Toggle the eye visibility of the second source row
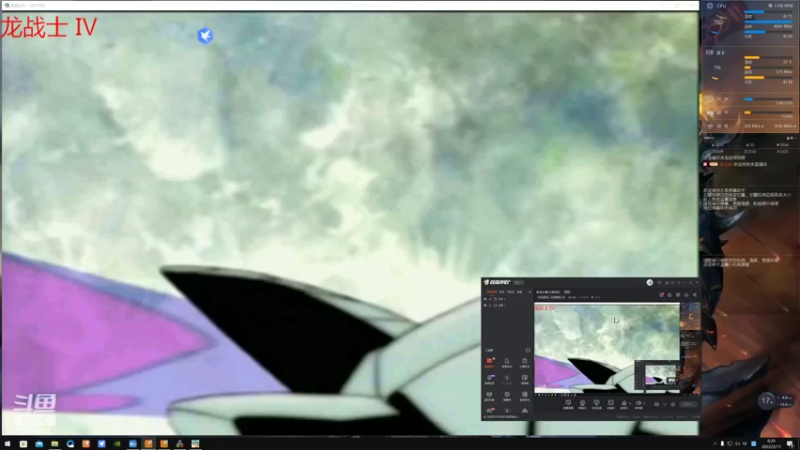This screenshot has width=800, height=450. [485, 305]
